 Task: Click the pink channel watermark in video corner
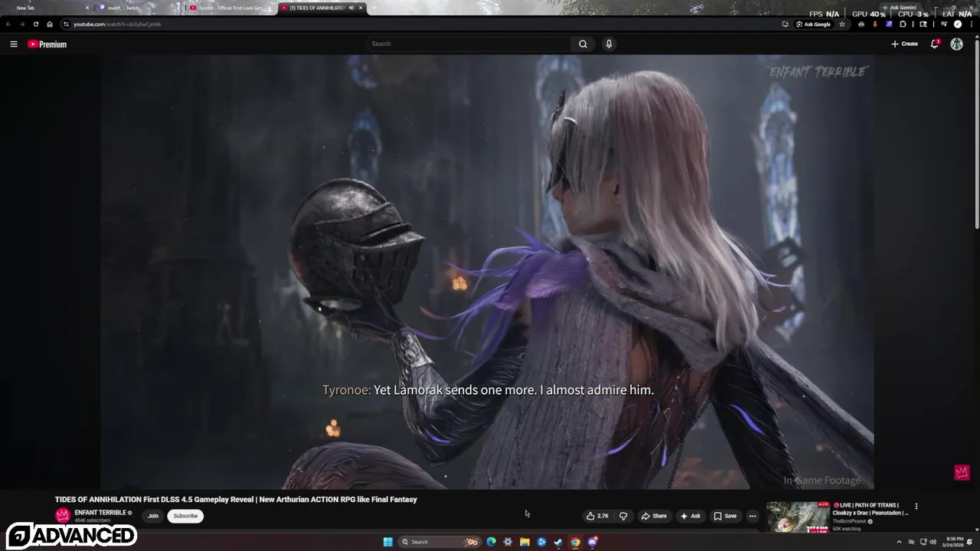click(x=962, y=472)
